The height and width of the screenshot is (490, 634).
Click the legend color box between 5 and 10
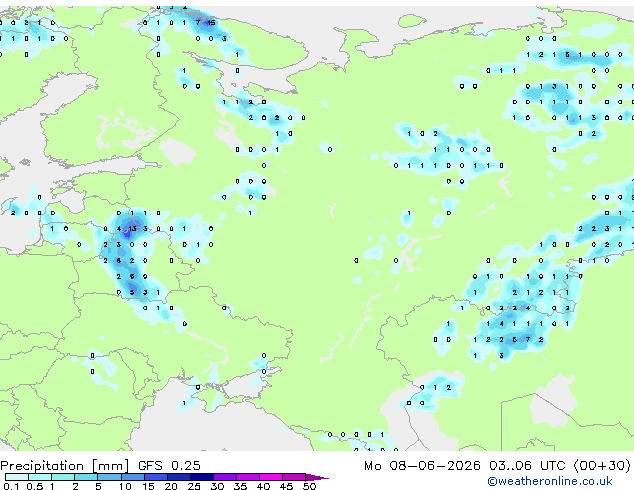109,477
